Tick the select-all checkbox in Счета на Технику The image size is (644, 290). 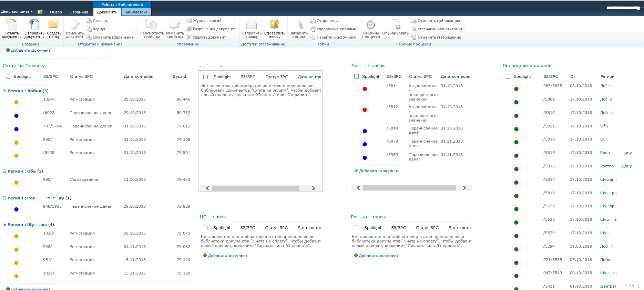coord(8,76)
